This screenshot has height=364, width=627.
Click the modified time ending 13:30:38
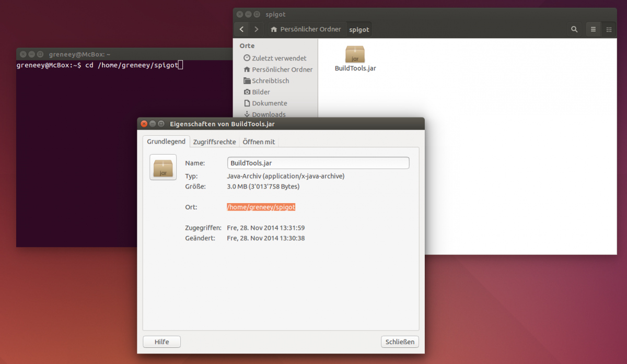(x=266, y=238)
